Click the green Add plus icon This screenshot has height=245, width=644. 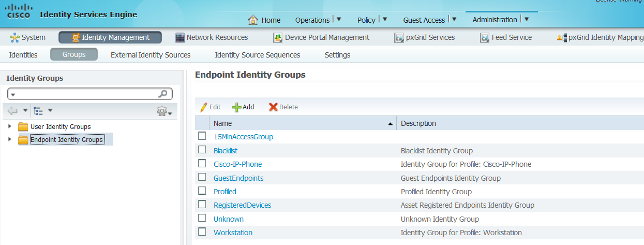pyautogui.click(x=236, y=107)
